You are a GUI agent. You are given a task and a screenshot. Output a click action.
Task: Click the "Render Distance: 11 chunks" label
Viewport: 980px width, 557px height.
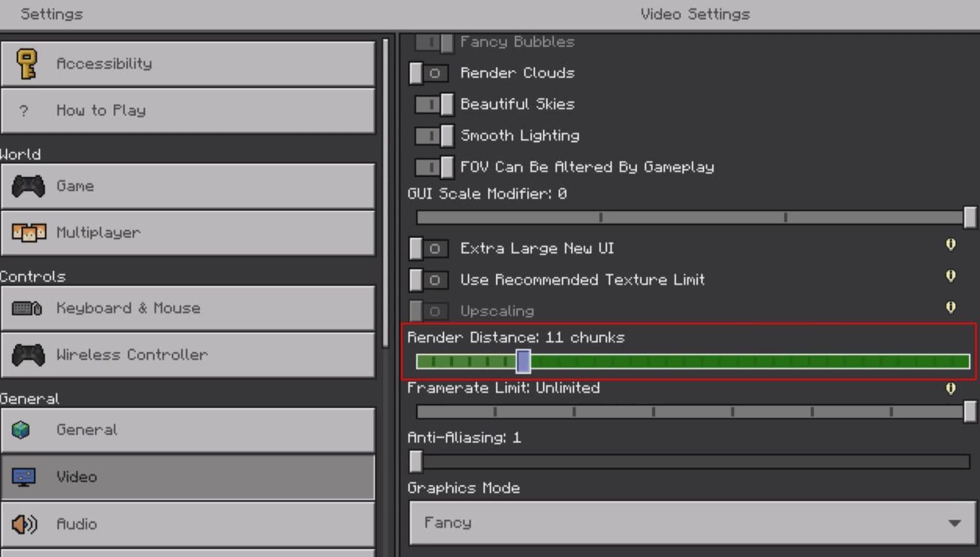(x=516, y=338)
